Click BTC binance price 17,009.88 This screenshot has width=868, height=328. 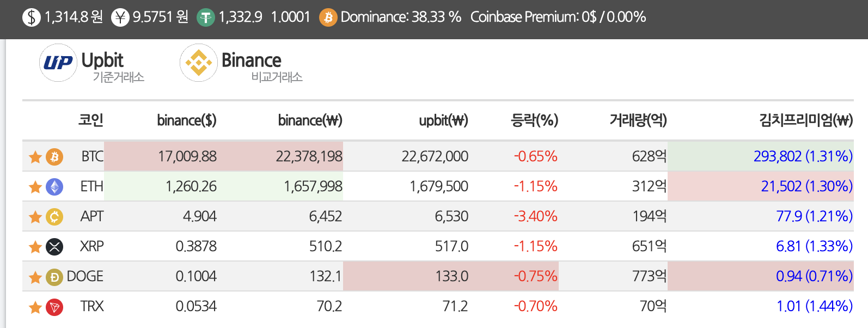(x=187, y=156)
